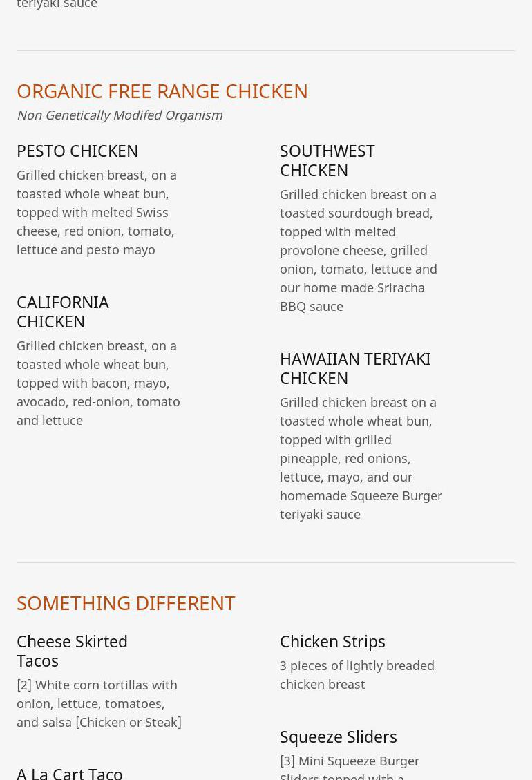Click the divider line above Organic Free Range Chicken
532x780 pixels.
[x=266, y=50]
